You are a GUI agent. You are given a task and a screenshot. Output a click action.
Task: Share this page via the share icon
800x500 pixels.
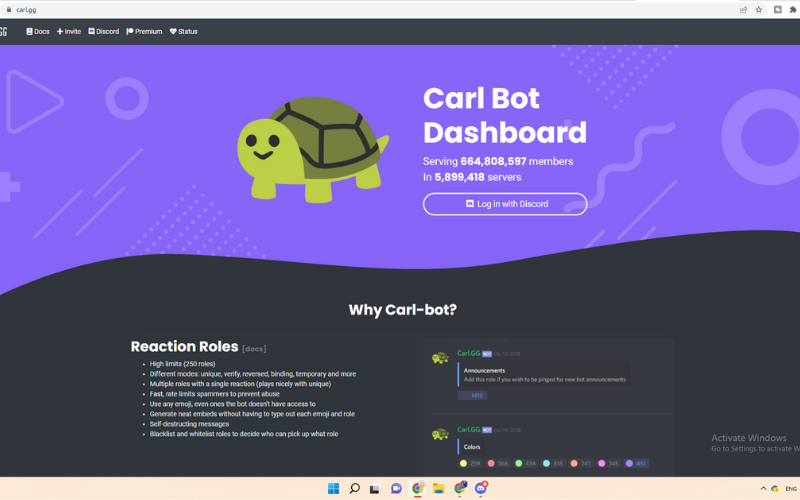[x=743, y=10]
